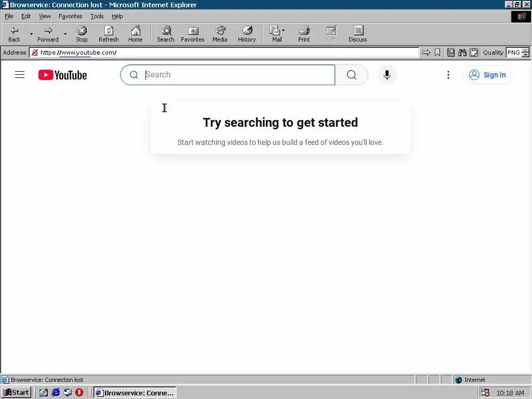
Task: Open the IE Search pane
Action: (x=166, y=34)
